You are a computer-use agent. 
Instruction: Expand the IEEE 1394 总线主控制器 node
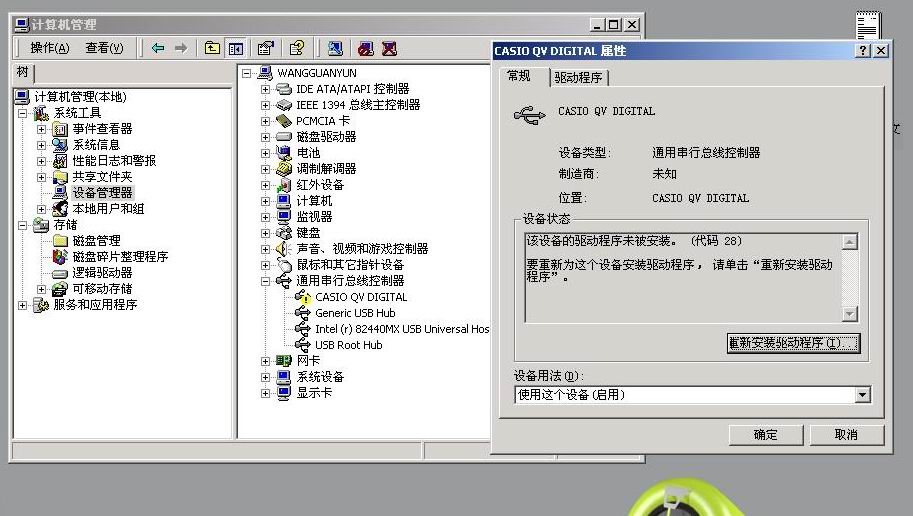click(x=266, y=105)
